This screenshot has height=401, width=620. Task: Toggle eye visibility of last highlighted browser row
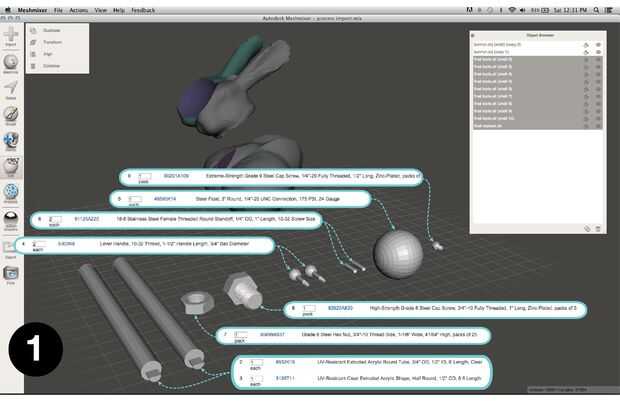coord(598,126)
